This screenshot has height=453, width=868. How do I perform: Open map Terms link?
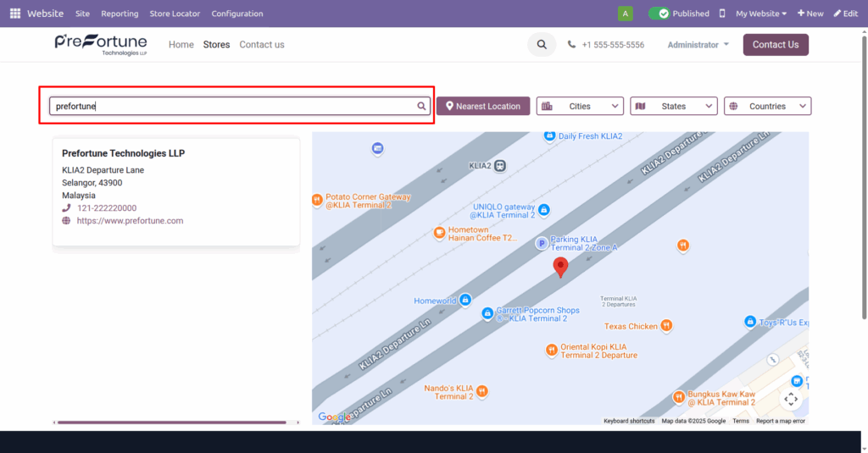tap(741, 421)
